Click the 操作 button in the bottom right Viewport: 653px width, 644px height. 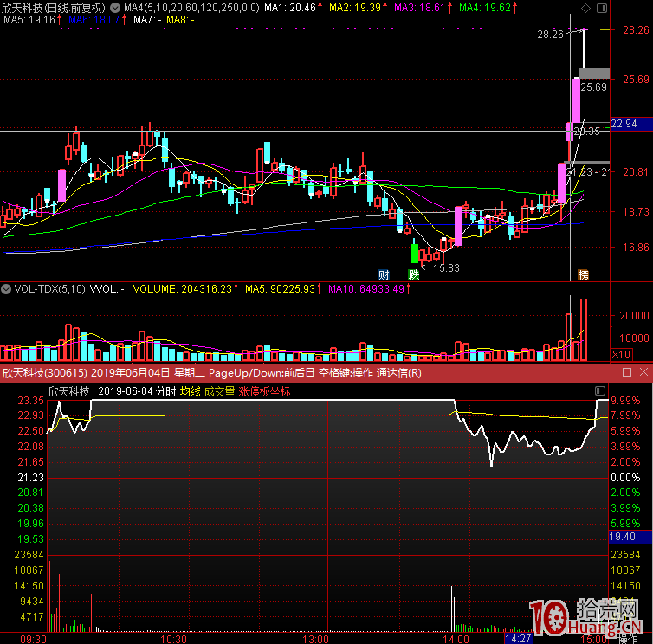627,639
